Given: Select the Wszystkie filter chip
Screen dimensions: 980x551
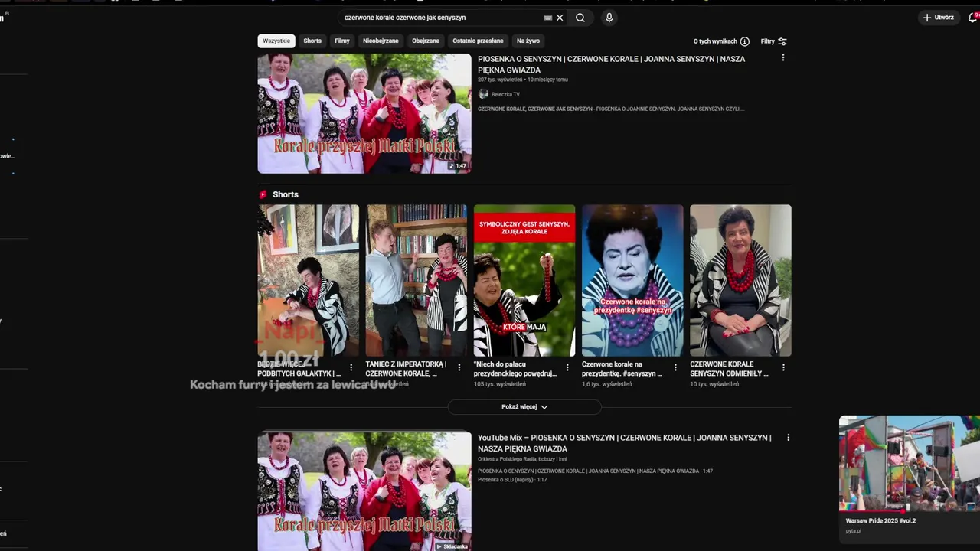Looking at the screenshot, I should click(276, 41).
